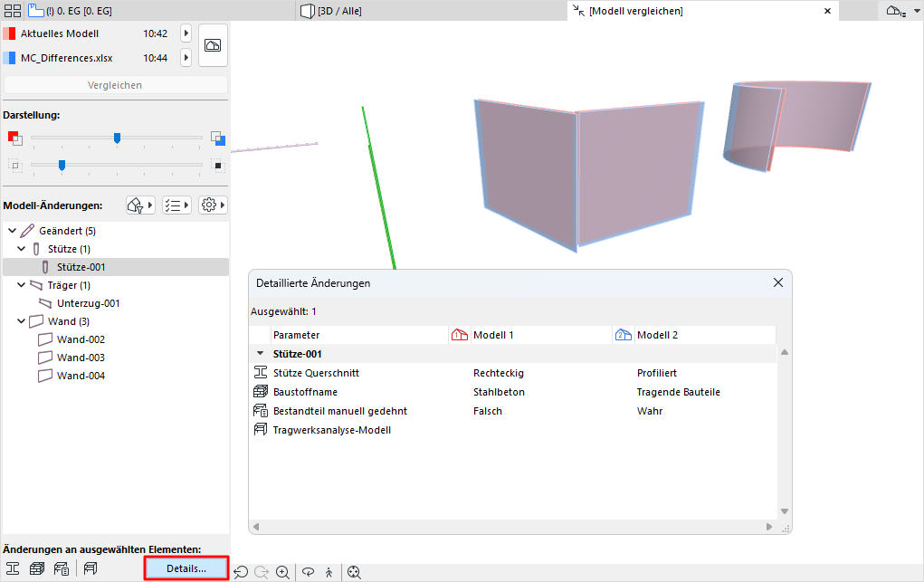
Task: Click the Profiliert value in Modell 2
Action: click(x=656, y=373)
